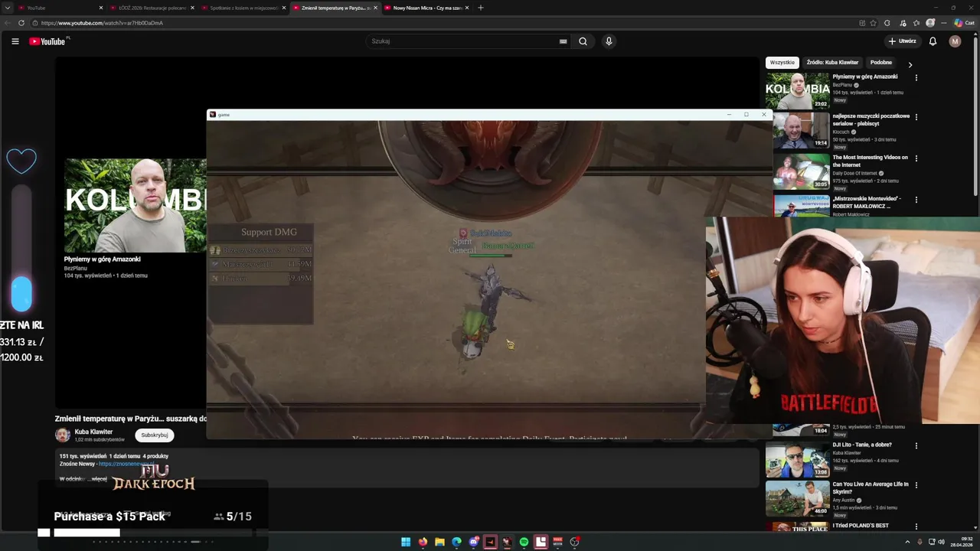Open Mistrzowskie Montevideo video title

[x=867, y=202]
